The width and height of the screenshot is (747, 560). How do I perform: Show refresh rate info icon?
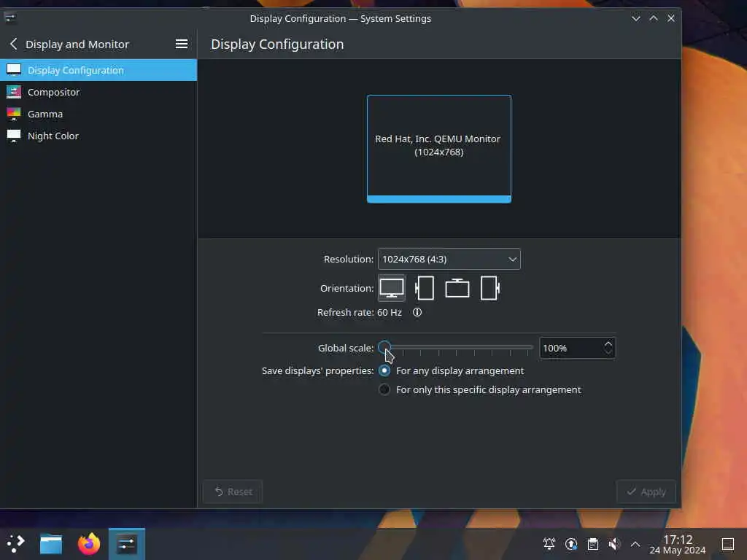point(417,312)
